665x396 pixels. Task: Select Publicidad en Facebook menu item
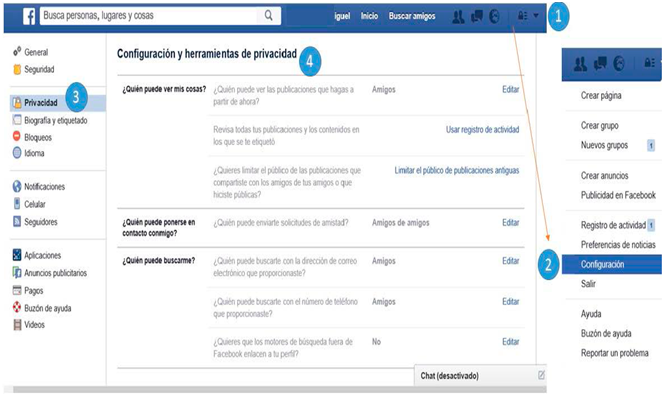618,195
